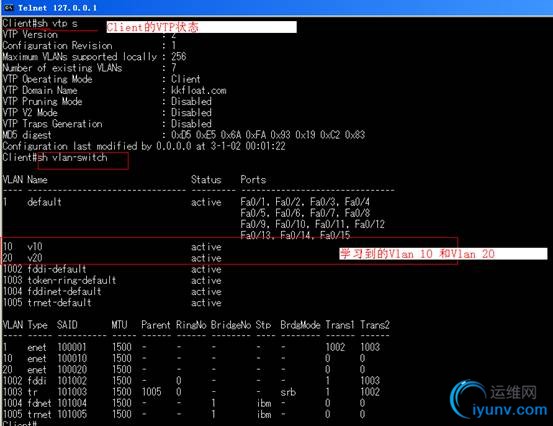The width and height of the screenshot is (553, 426).
Task: Click the 'sh vlan-switch' command
Action: point(72,157)
